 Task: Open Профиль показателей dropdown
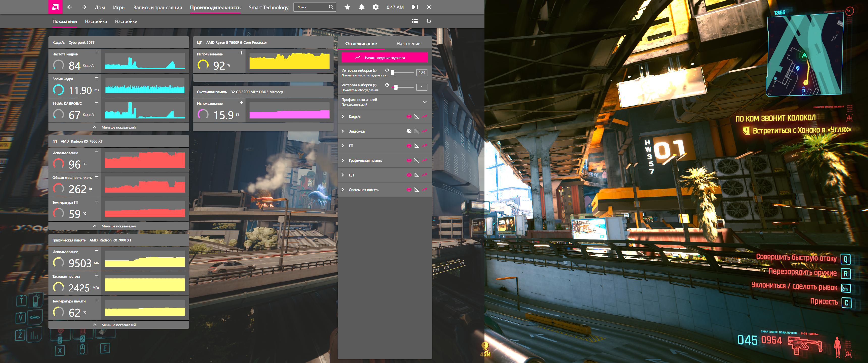[425, 102]
